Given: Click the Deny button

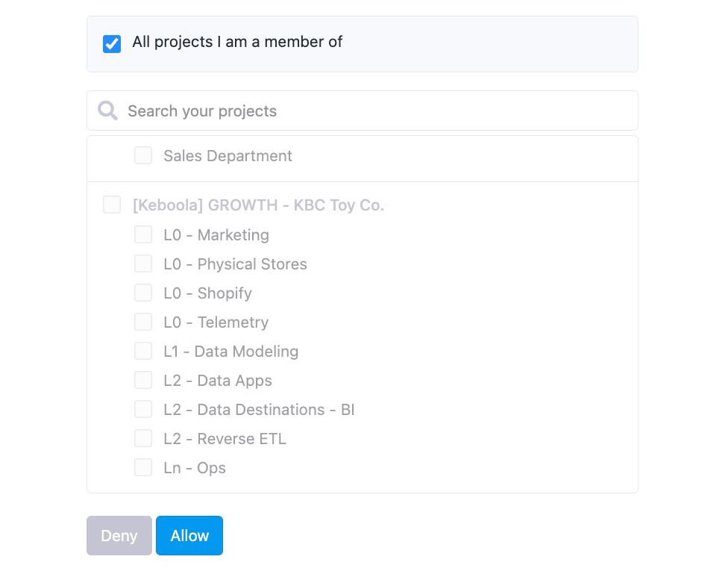Looking at the screenshot, I should (119, 535).
